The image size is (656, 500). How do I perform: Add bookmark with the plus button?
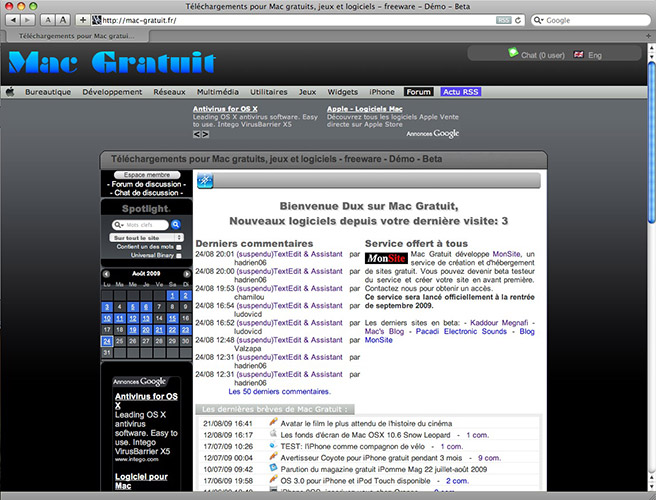(x=82, y=20)
